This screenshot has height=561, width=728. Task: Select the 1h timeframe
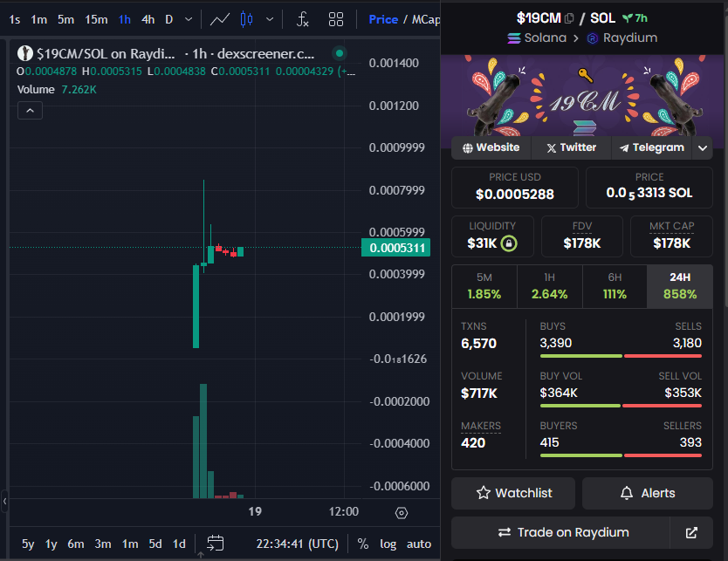(125, 19)
